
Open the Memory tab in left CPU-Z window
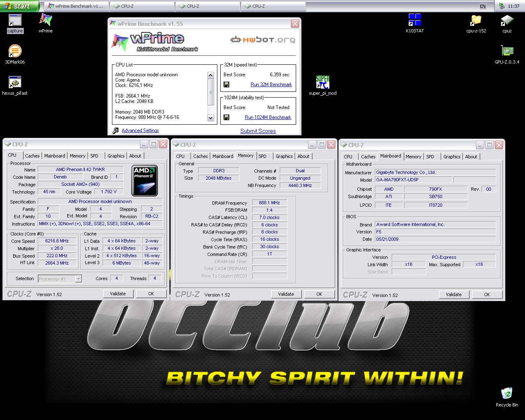point(78,156)
